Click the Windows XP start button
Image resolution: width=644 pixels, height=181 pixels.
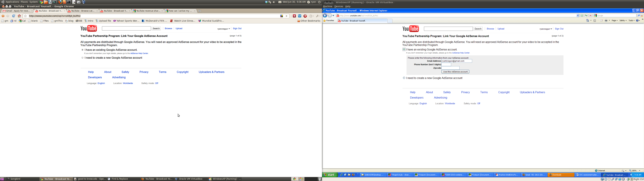(330, 175)
